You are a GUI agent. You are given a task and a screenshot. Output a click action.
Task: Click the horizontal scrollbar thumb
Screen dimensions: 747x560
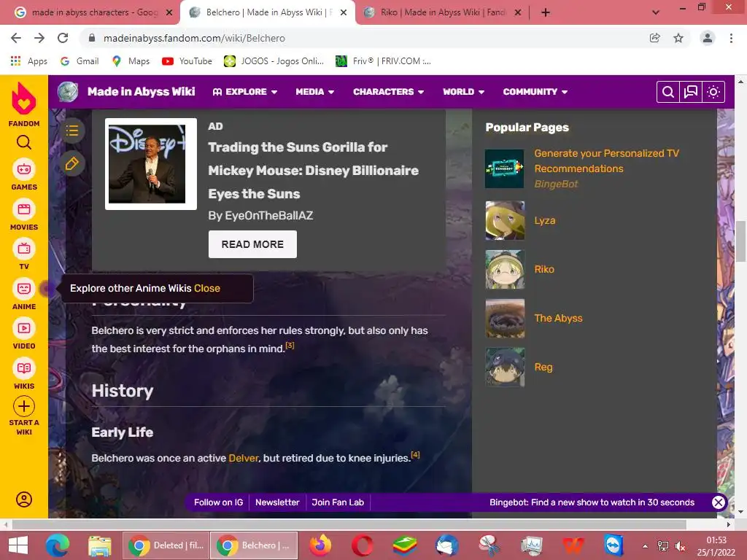click(349, 524)
